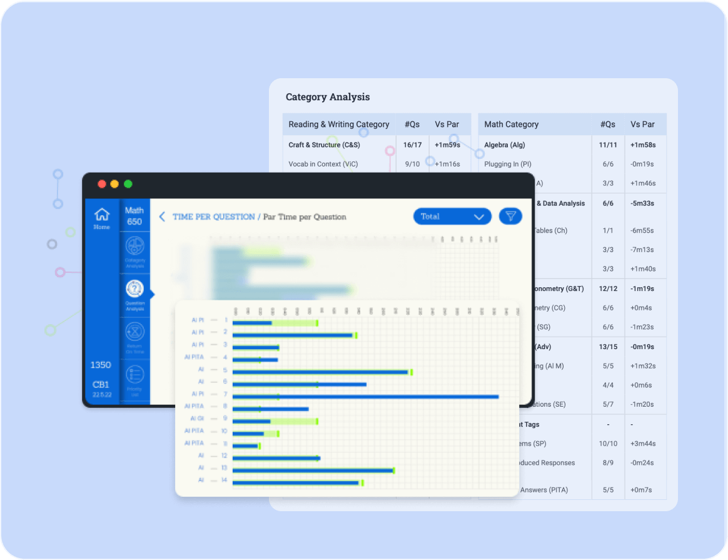Image resolution: width=728 pixels, height=560 pixels.
Task: Select the Math 650 section tab
Action: coord(134,216)
